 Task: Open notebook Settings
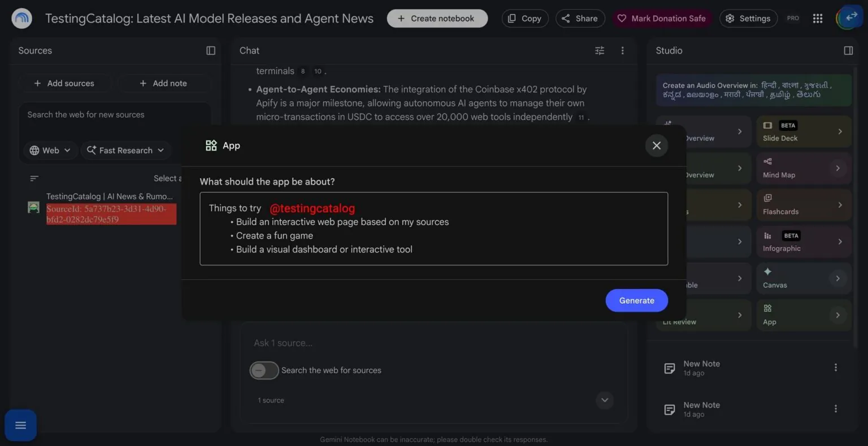[748, 19]
